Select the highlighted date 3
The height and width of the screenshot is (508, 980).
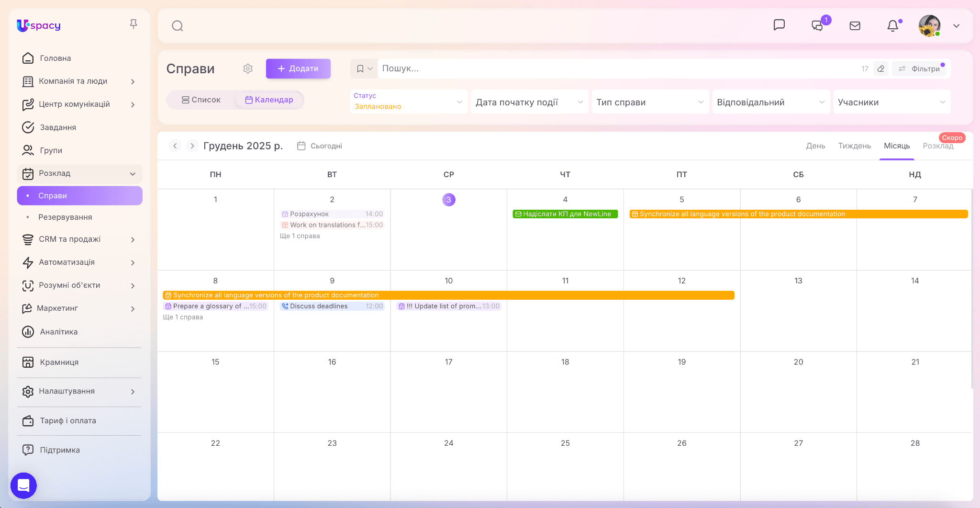coord(449,200)
